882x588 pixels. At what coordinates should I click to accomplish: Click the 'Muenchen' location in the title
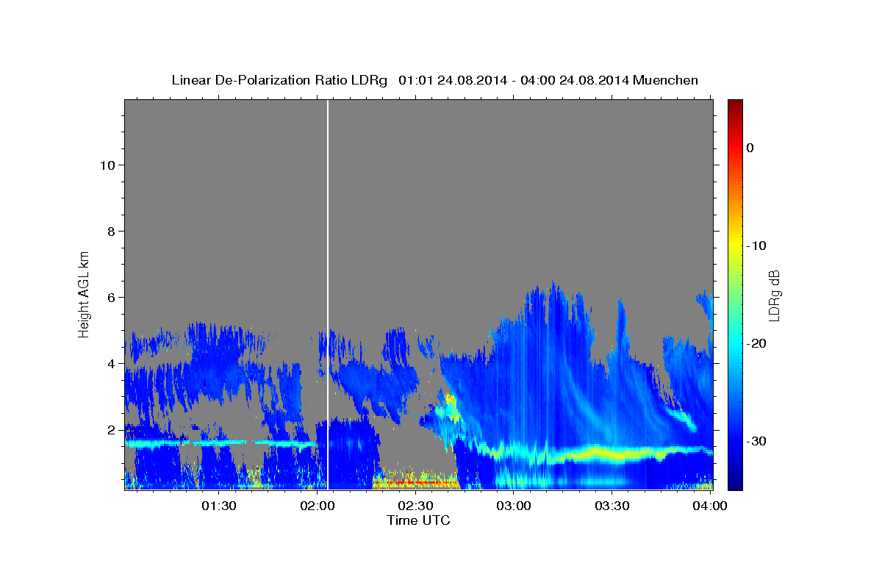tap(666, 80)
